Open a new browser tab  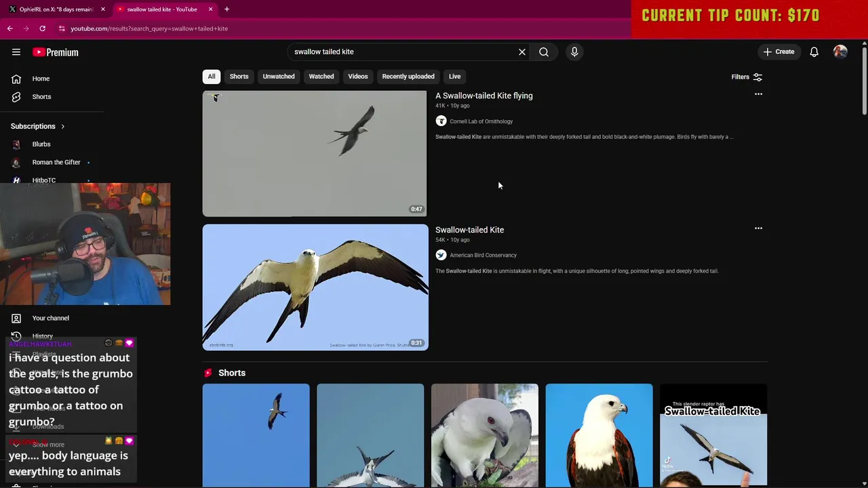pos(226,9)
